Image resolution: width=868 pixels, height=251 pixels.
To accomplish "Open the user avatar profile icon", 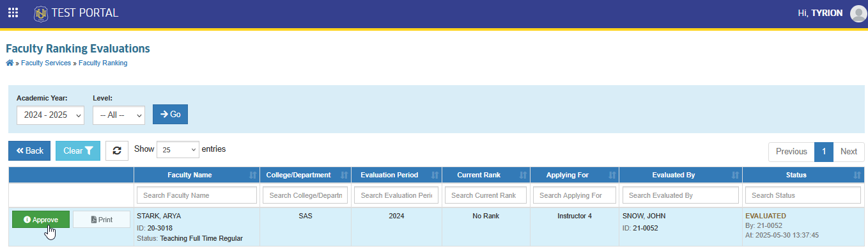I will 858,13.
